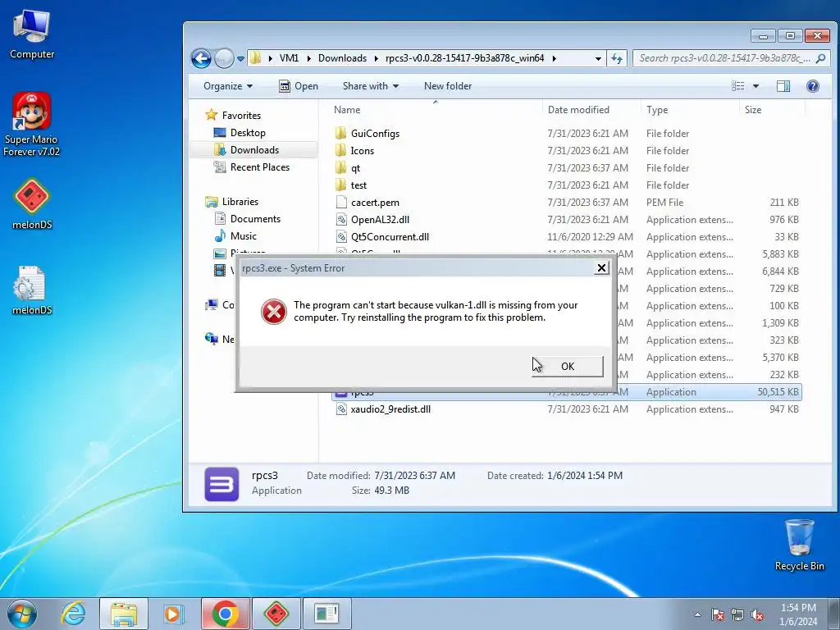Launch Internet Explorer from taskbar

(73, 614)
